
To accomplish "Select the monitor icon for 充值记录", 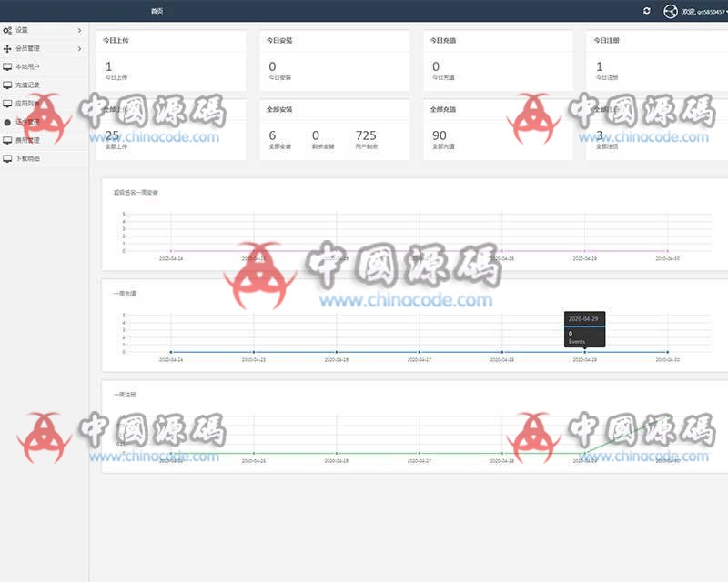I will [x=8, y=85].
